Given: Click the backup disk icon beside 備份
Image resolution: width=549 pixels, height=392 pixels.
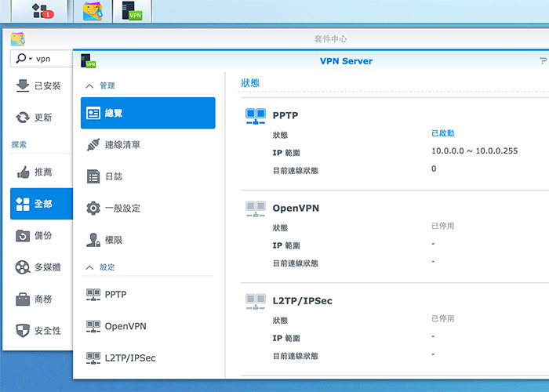Looking at the screenshot, I should [23, 235].
